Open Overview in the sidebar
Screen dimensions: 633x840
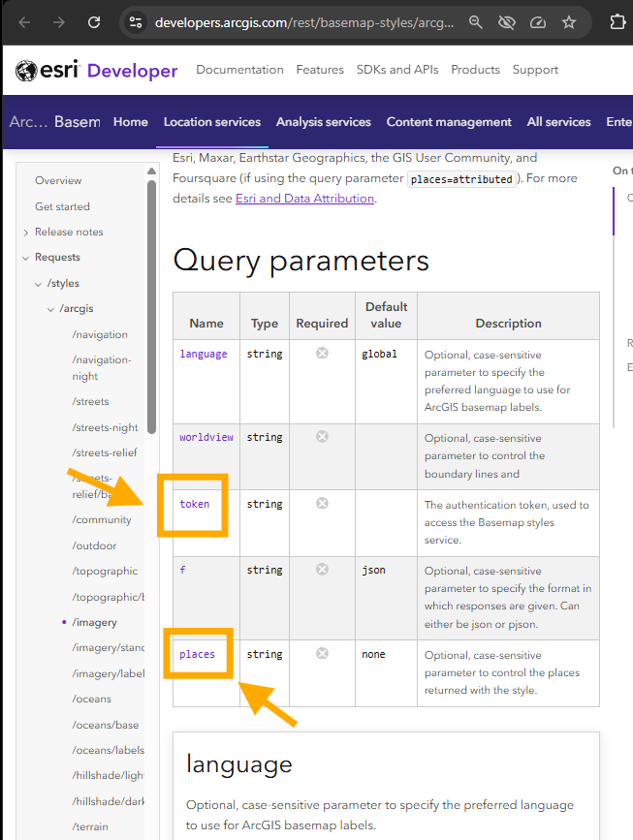click(x=58, y=180)
